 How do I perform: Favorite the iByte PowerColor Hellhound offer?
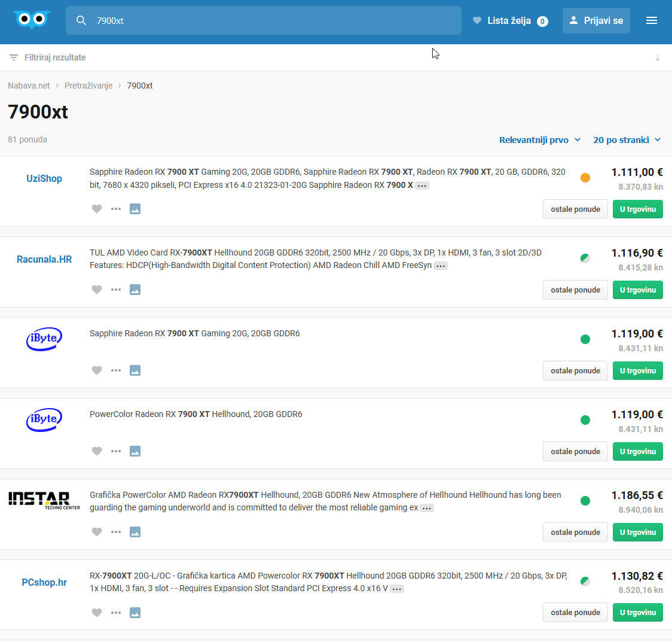tap(97, 451)
